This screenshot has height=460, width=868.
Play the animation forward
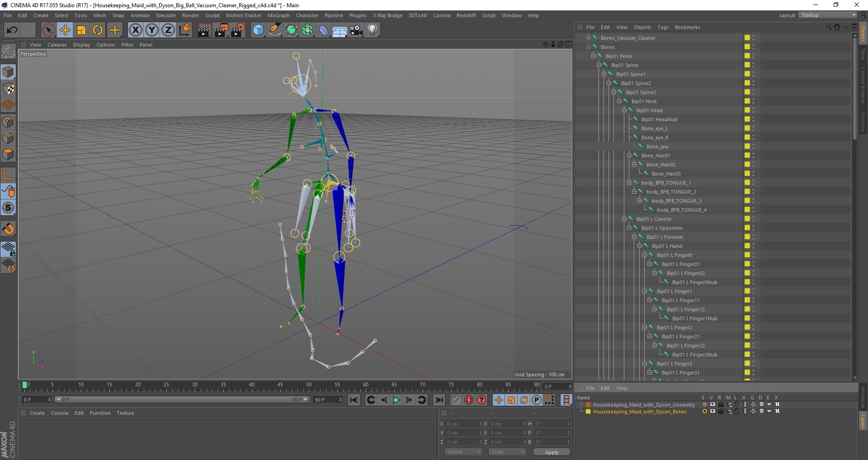click(x=396, y=400)
